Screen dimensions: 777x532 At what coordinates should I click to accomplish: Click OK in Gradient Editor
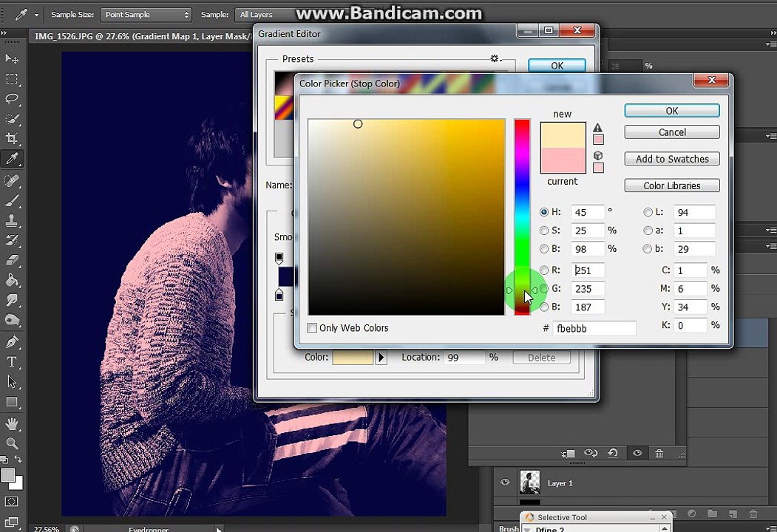(557, 66)
